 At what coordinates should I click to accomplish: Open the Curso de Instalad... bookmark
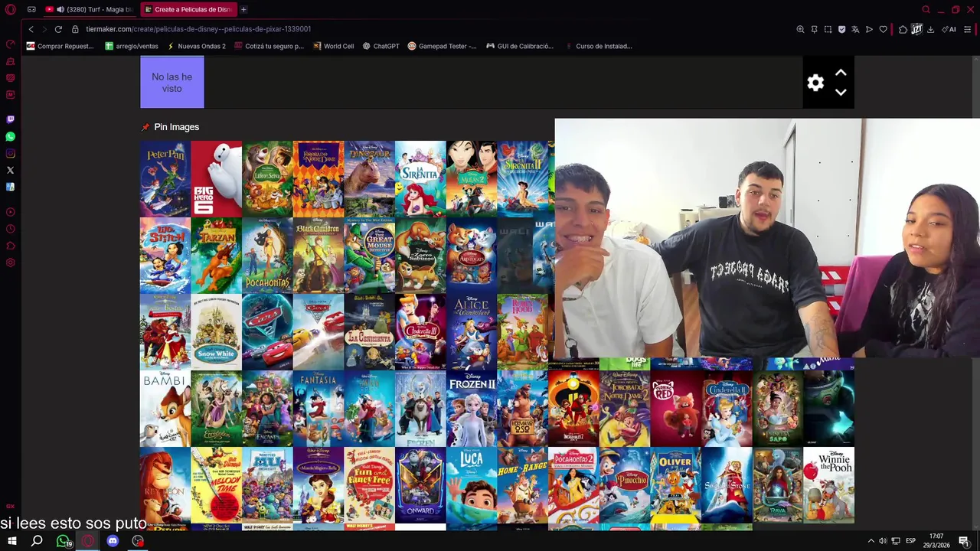[598, 46]
